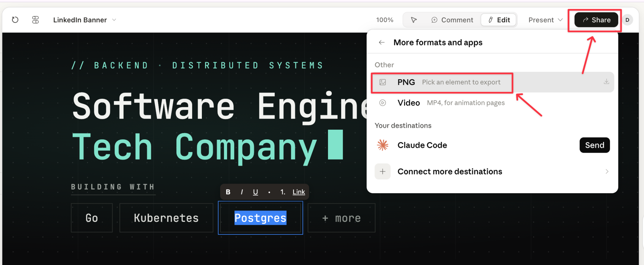Click the // BACKEND · DISTRIBUTED SYSTEMS tagline
644x265 pixels.
coord(197,65)
